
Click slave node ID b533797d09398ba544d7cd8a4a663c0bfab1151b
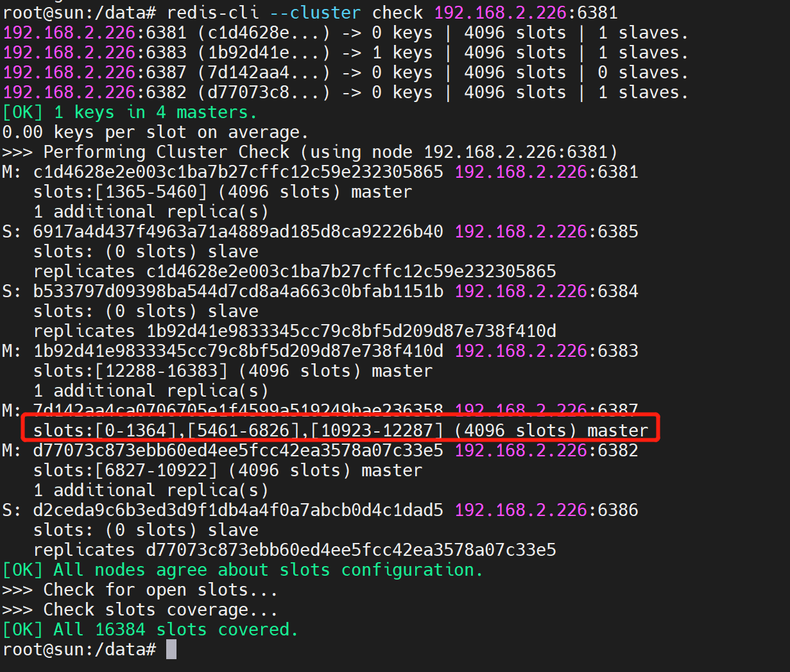tap(238, 291)
